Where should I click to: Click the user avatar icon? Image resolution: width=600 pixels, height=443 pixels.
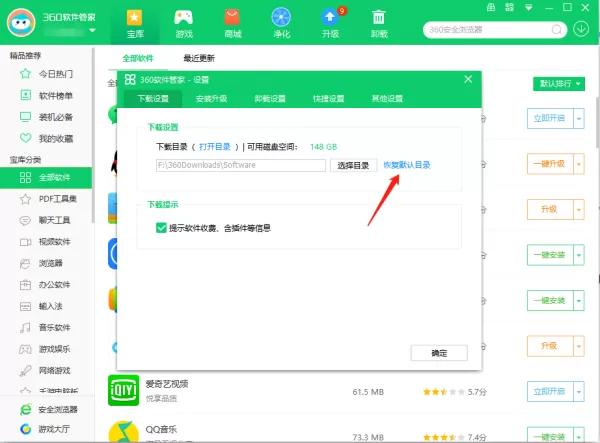(x=21, y=23)
